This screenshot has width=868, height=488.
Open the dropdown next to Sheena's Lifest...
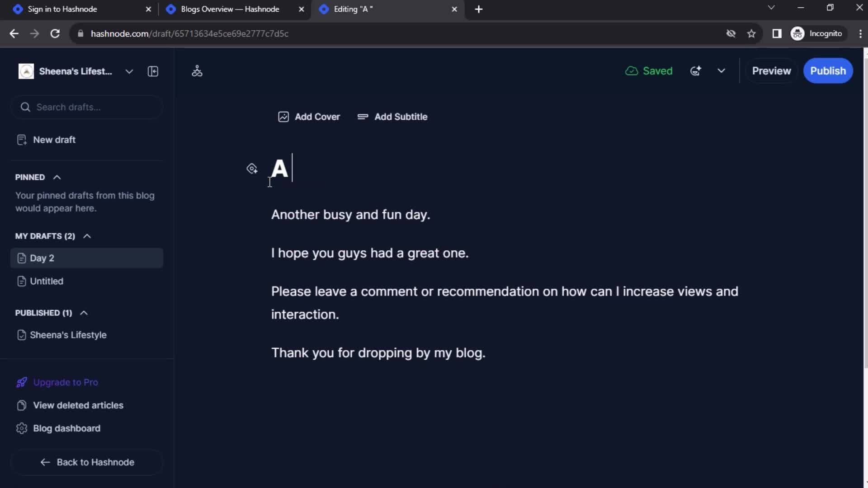tap(129, 71)
